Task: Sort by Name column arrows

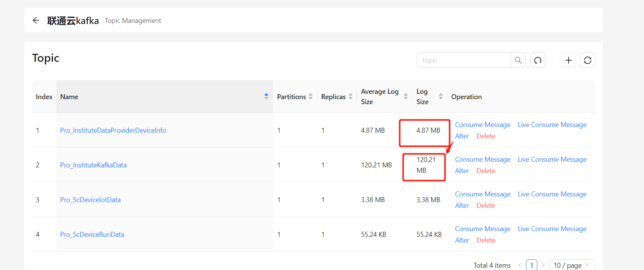Action: (x=266, y=96)
